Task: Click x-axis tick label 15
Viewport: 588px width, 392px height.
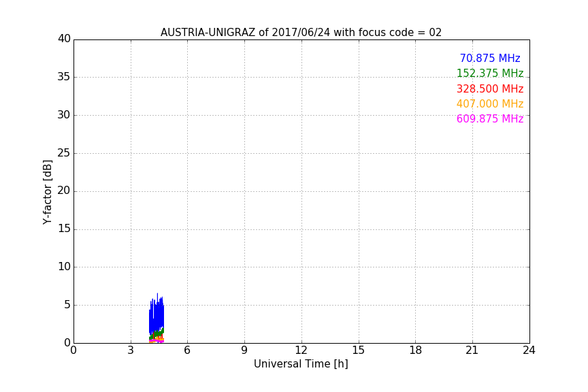Action: pyautogui.click(x=358, y=350)
